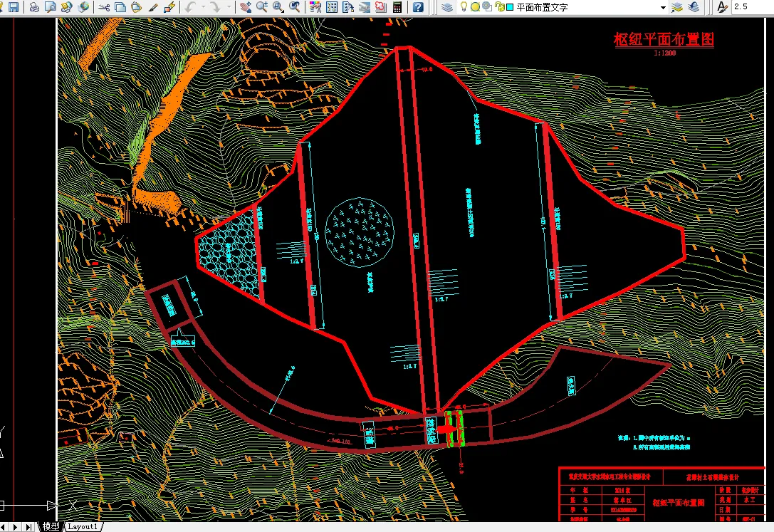Screen dimensions: 774x532
Task: Click the Save floppy disk icon
Action: click(14, 7)
